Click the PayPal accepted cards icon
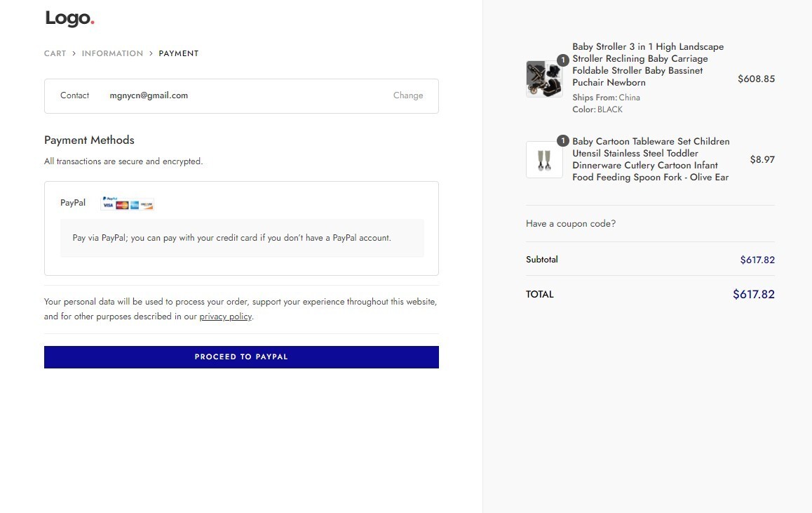Viewport: 812px width, 513px height. 128,203
